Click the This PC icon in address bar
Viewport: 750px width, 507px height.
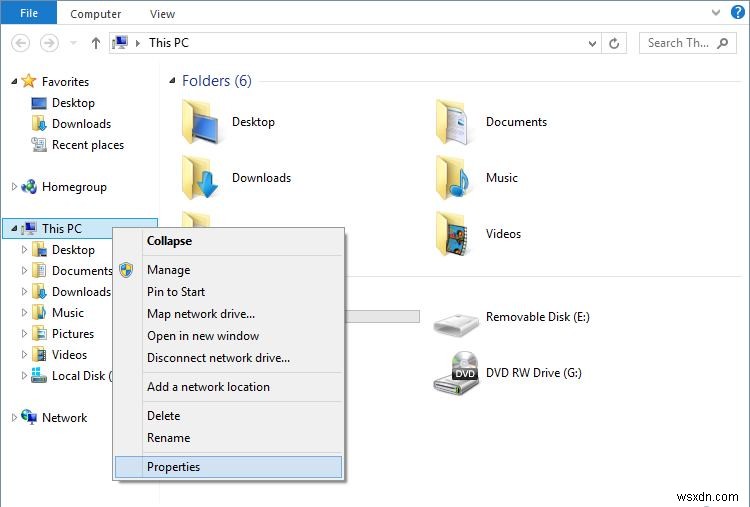pos(120,43)
